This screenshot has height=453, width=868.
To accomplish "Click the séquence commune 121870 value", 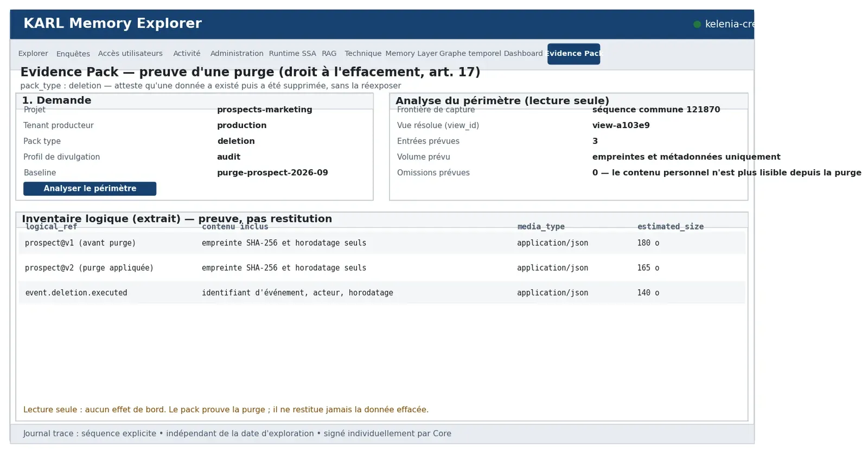I will [x=656, y=110].
